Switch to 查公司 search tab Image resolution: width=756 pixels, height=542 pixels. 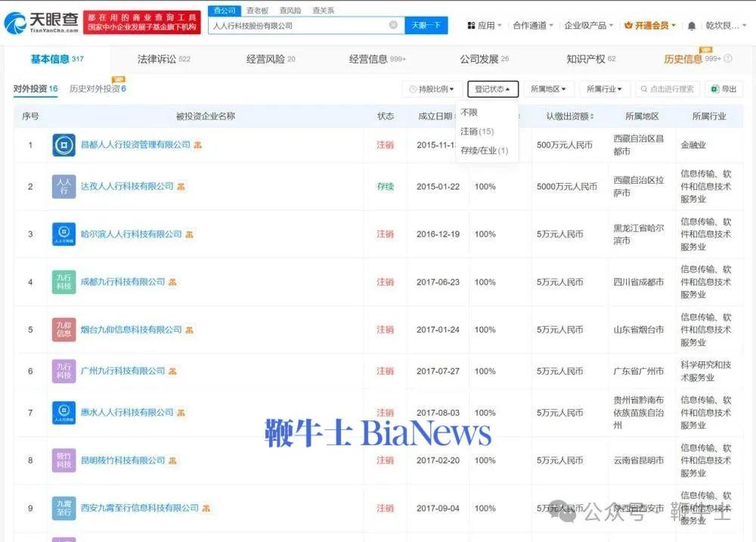coord(225,10)
